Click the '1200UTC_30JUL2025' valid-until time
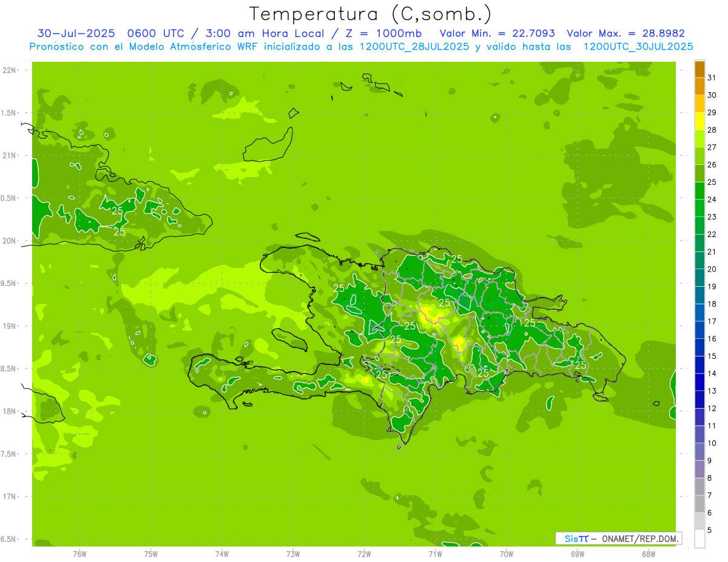This screenshot has width=728, height=562. [x=638, y=47]
